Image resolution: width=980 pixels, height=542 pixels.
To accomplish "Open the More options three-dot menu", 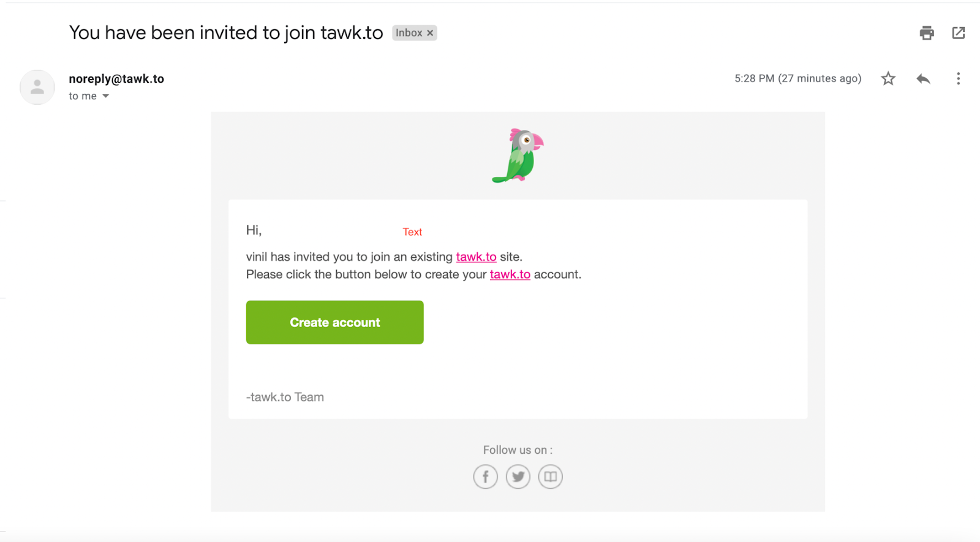I will (958, 78).
